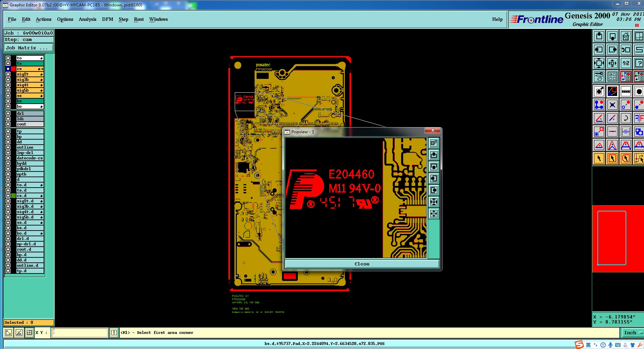644x349 pixels.
Task: Click the red color swatch of layer cs
Action: [13, 69]
